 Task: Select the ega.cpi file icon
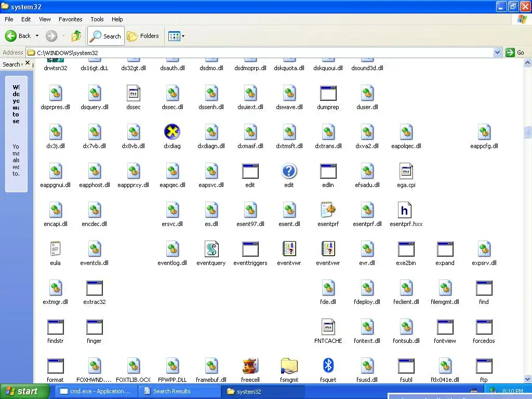pyautogui.click(x=406, y=171)
